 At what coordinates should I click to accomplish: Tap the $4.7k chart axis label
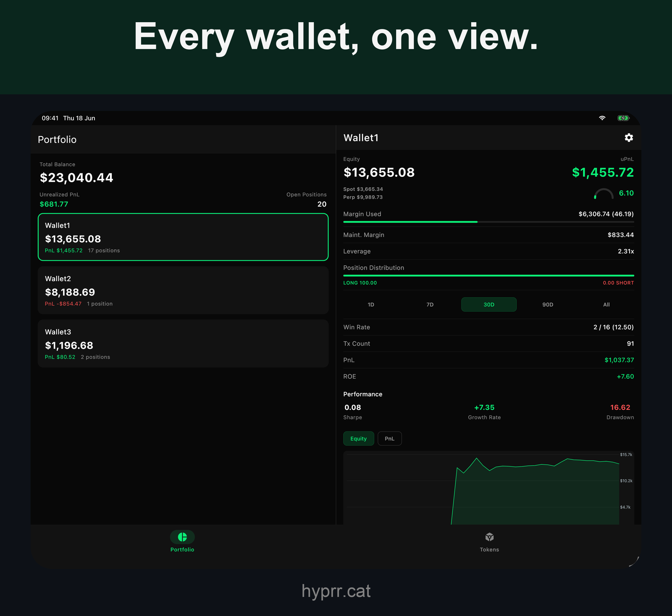click(x=625, y=507)
